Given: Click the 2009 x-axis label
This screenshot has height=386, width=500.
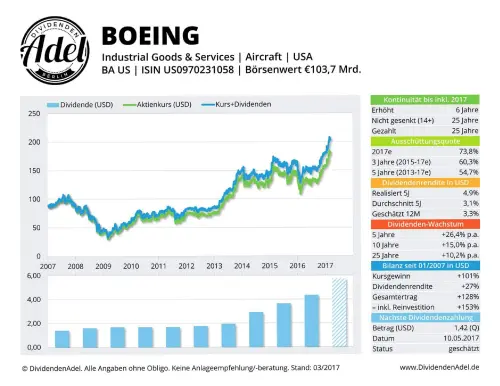Looking at the screenshot, I should (103, 266).
